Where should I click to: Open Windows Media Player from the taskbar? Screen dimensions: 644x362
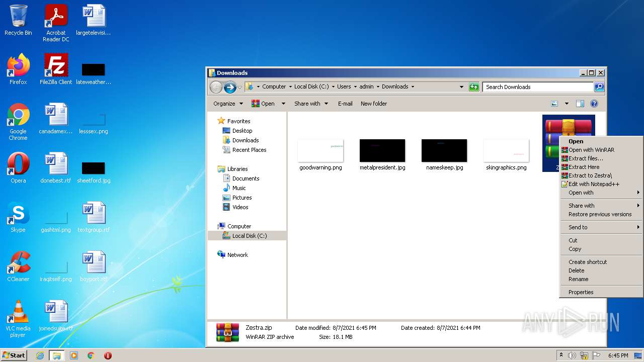73,355
